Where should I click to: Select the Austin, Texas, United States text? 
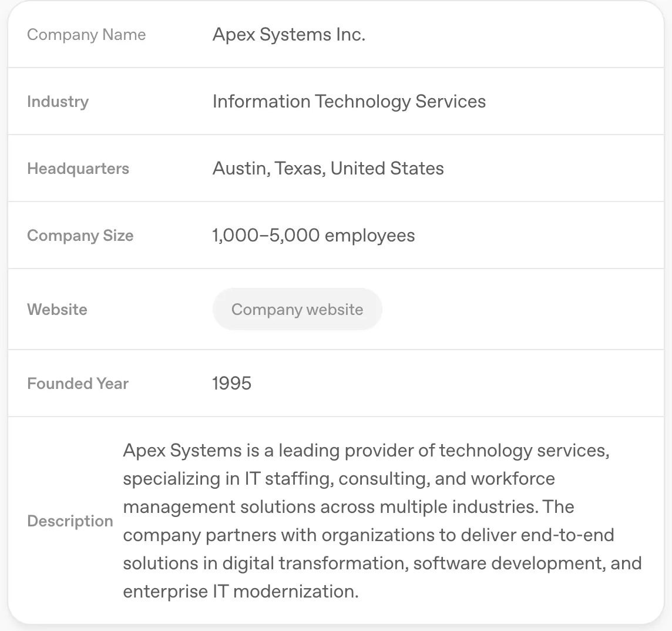coord(328,169)
